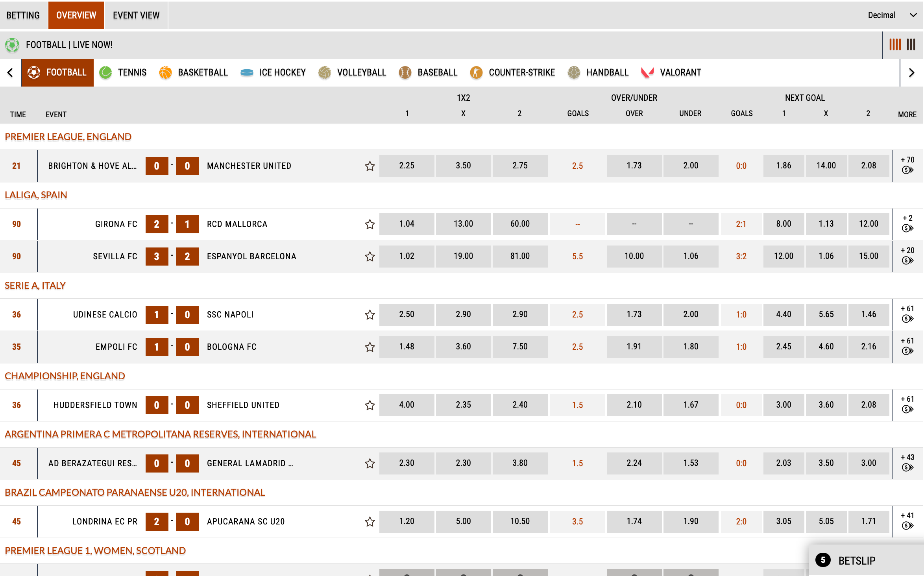Image resolution: width=924 pixels, height=576 pixels.
Task: Select the Football sport tab
Action: 57,72
